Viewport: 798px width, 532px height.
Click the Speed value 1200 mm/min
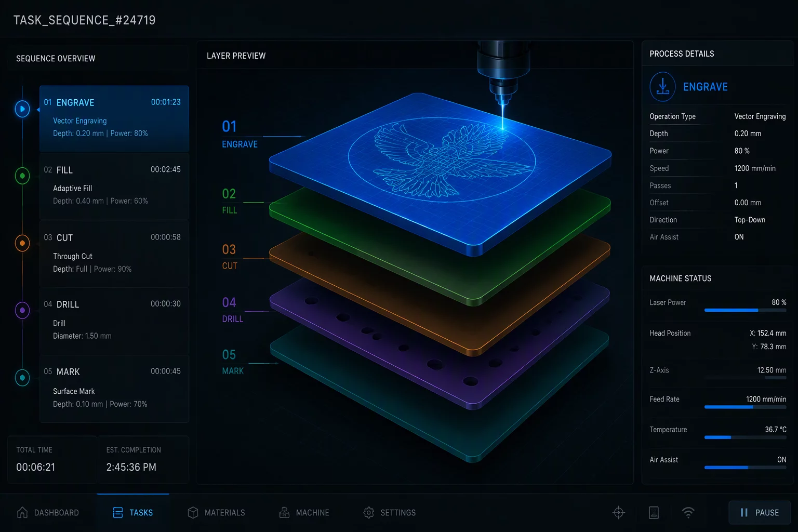tap(755, 168)
